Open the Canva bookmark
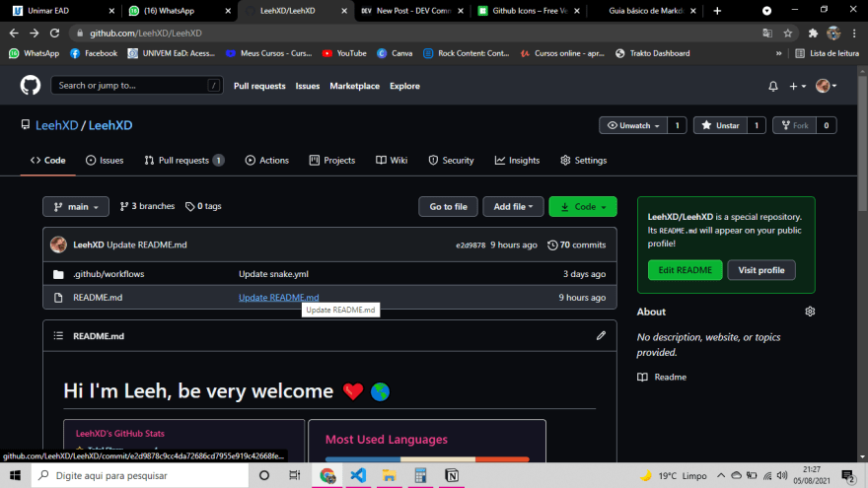The height and width of the screenshot is (488, 868). (x=395, y=53)
